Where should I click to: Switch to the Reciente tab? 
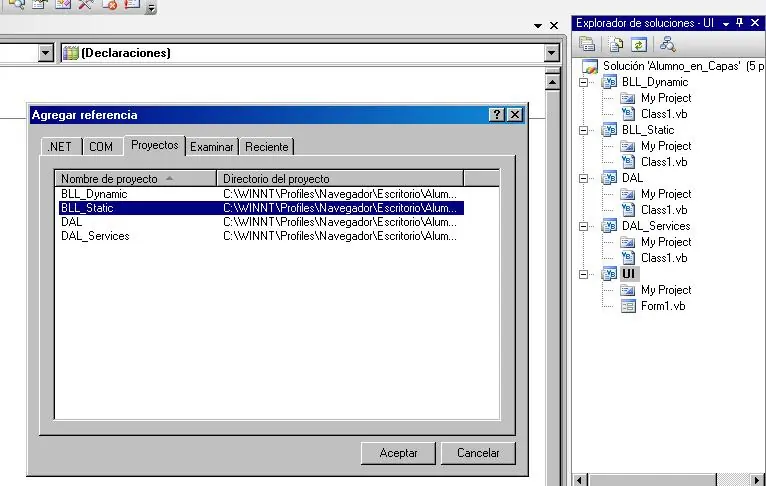[x=267, y=147]
